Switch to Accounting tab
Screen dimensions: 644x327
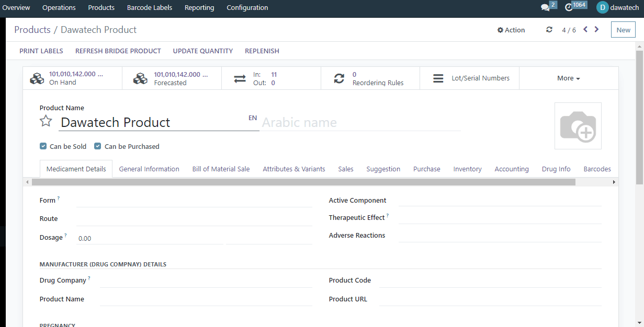[512, 169]
